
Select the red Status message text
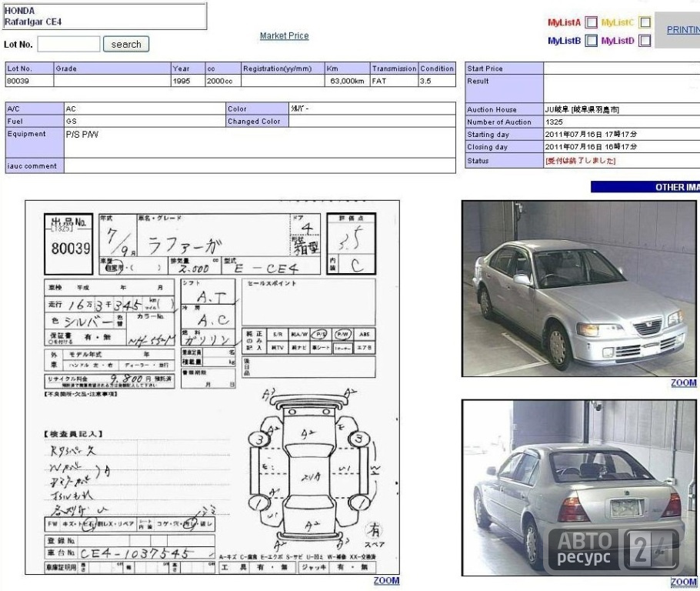(580, 160)
